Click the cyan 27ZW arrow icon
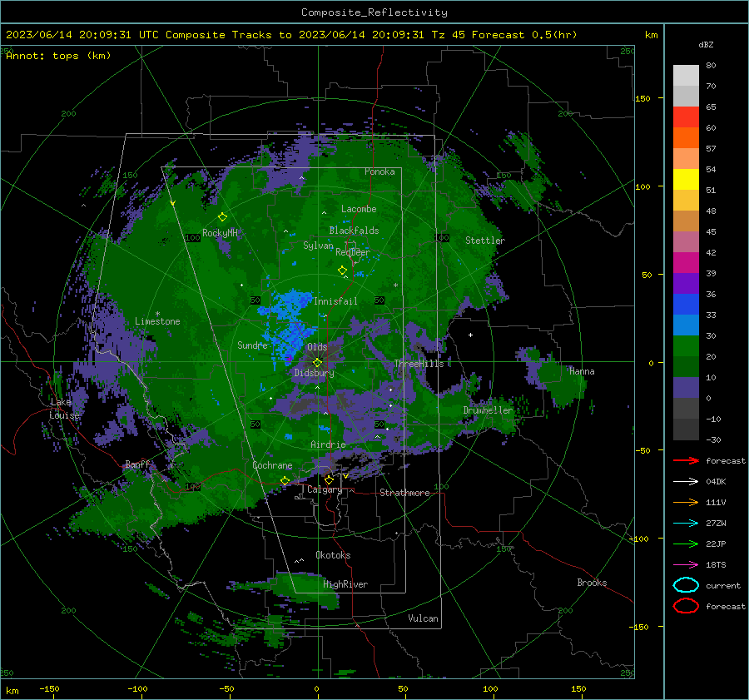This screenshot has width=749, height=700. tap(686, 523)
